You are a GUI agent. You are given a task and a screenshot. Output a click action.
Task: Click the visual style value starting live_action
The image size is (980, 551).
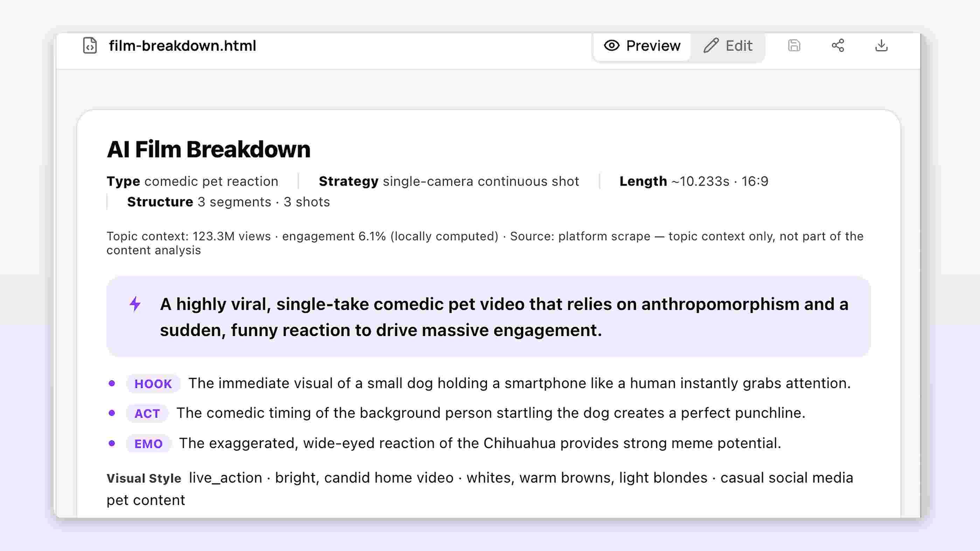pyautogui.click(x=480, y=489)
